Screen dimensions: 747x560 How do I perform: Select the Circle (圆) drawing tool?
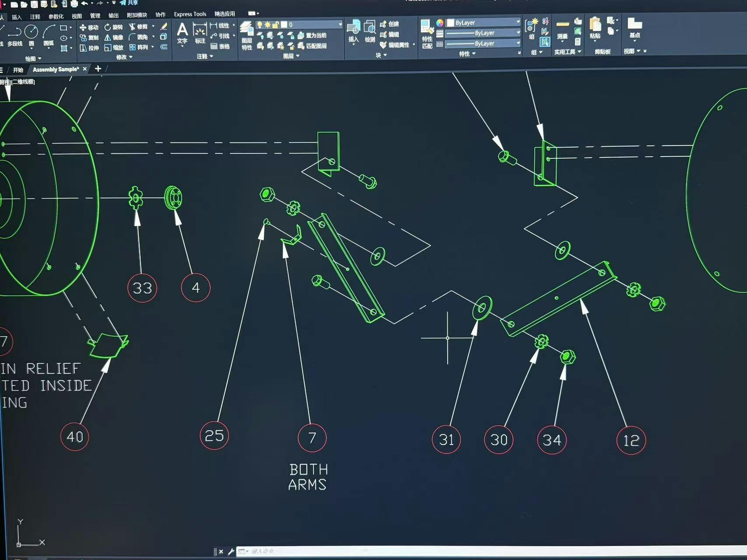31,33
